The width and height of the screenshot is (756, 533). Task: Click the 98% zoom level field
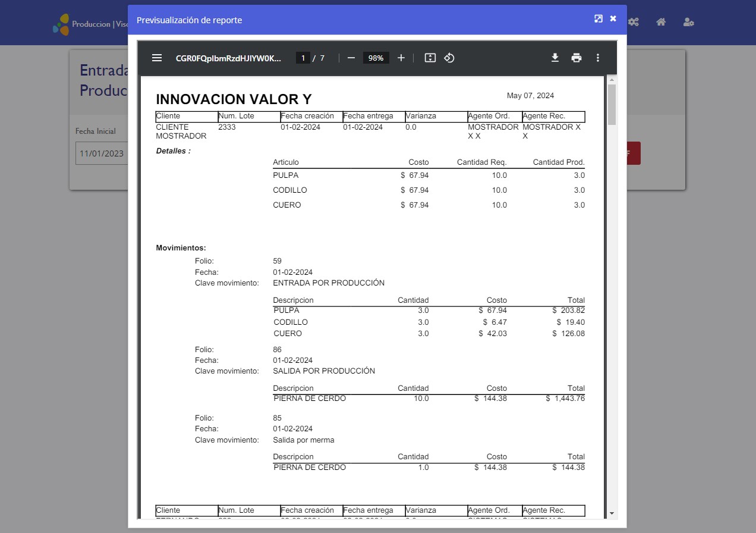click(376, 58)
